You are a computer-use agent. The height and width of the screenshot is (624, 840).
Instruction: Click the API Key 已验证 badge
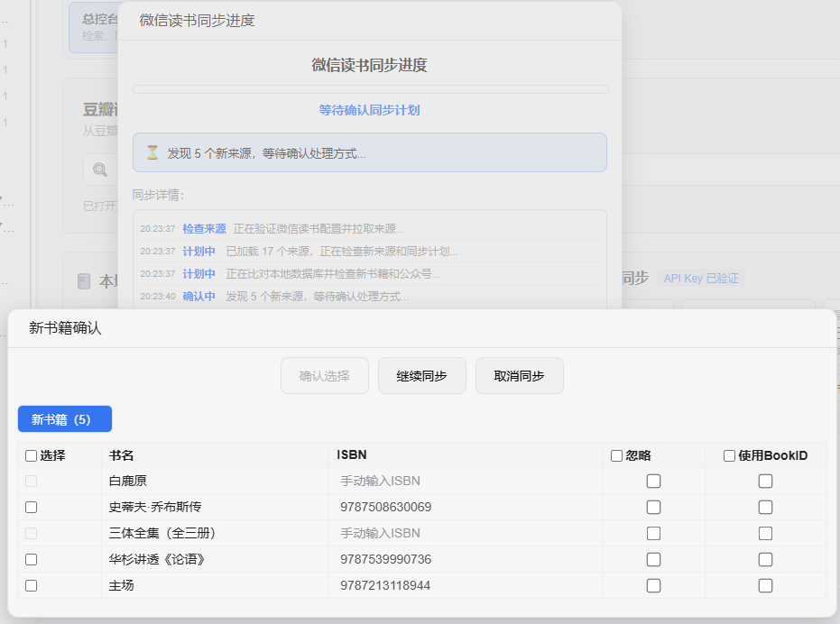[x=701, y=279]
